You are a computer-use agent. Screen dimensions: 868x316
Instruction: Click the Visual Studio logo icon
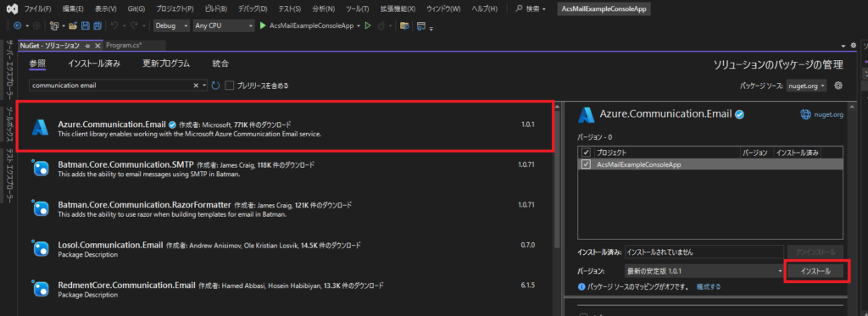click(x=11, y=8)
